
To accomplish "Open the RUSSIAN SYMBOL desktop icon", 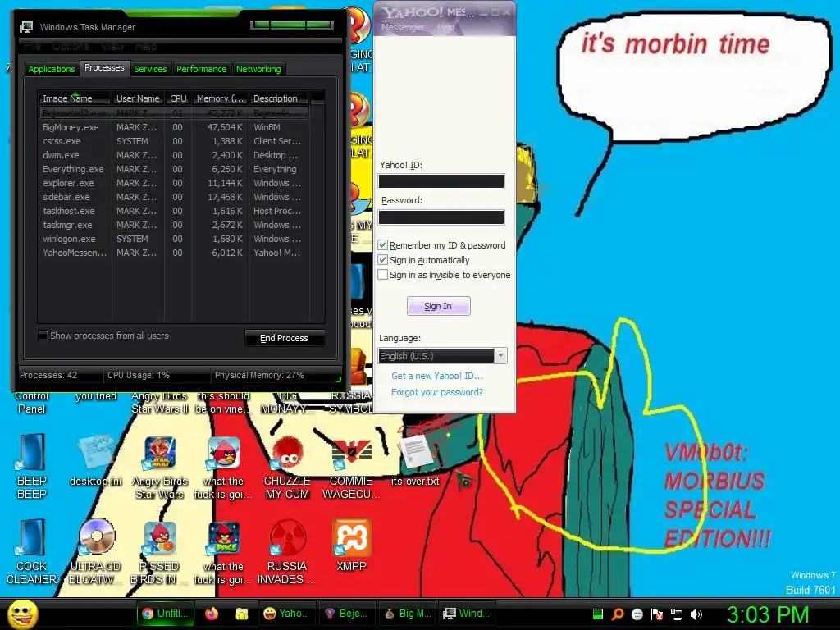I will (351, 402).
